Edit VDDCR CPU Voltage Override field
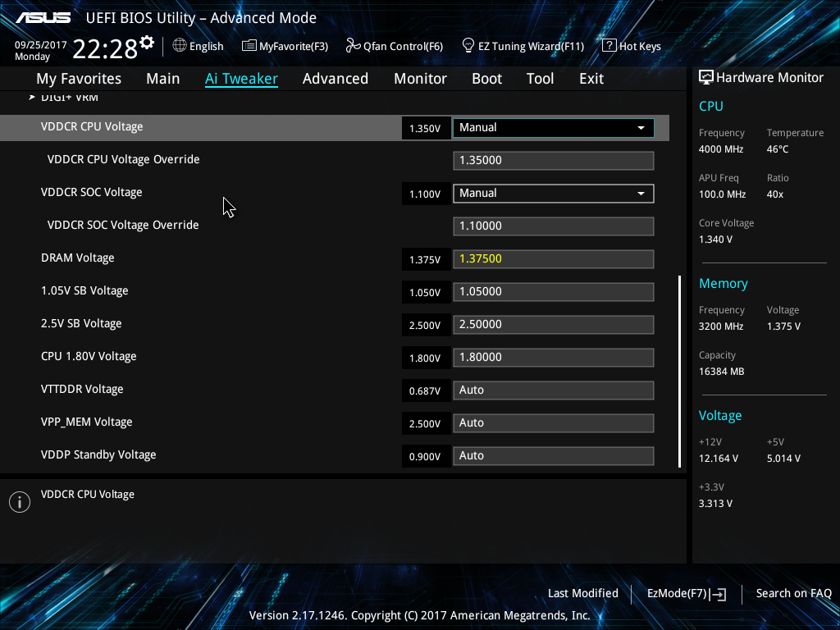 coord(554,160)
